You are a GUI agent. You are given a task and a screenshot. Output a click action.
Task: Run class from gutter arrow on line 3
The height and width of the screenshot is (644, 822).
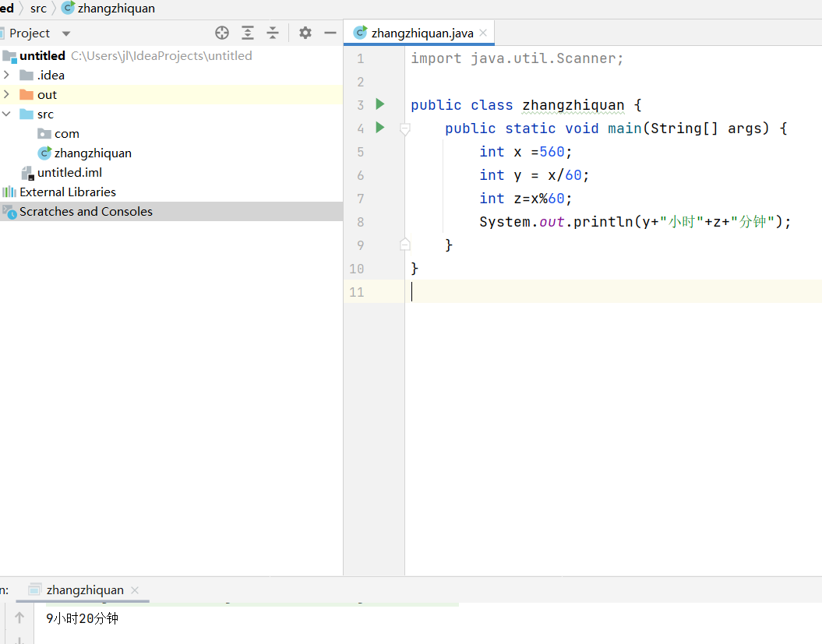tap(380, 104)
